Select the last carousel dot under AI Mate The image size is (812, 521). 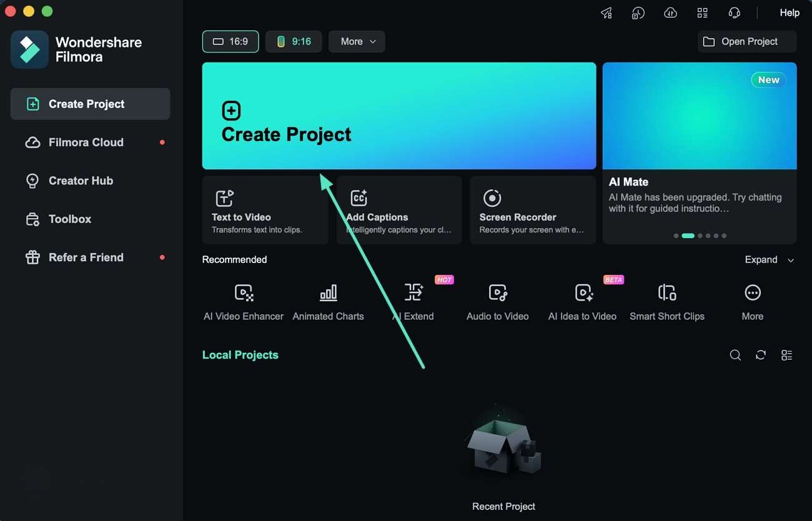(724, 236)
